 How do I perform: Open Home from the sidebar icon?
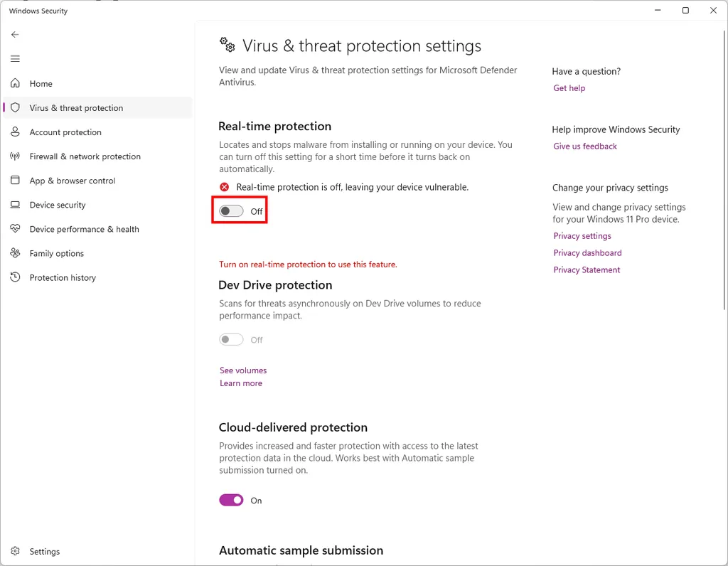point(41,83)
